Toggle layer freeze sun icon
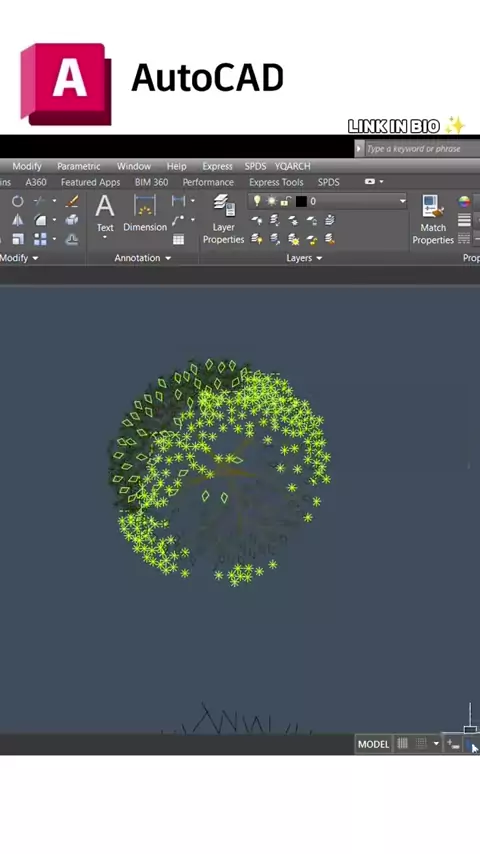 click(x=271, y=201)
